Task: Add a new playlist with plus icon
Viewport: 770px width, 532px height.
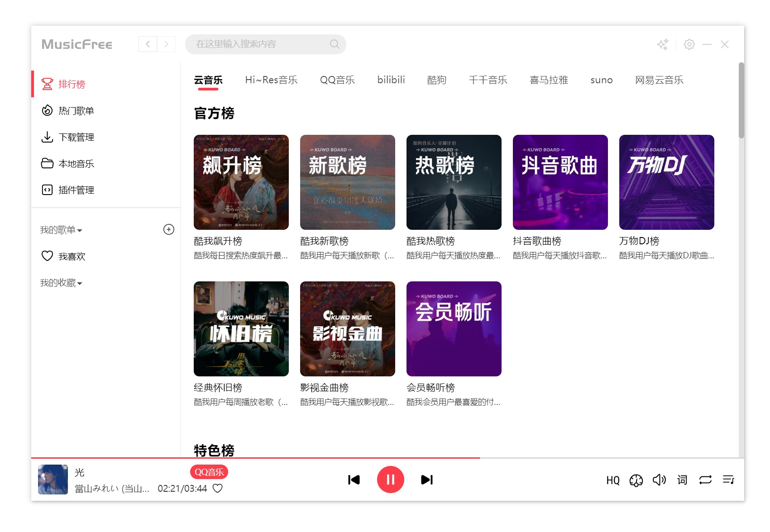Action: coord(169,229)
